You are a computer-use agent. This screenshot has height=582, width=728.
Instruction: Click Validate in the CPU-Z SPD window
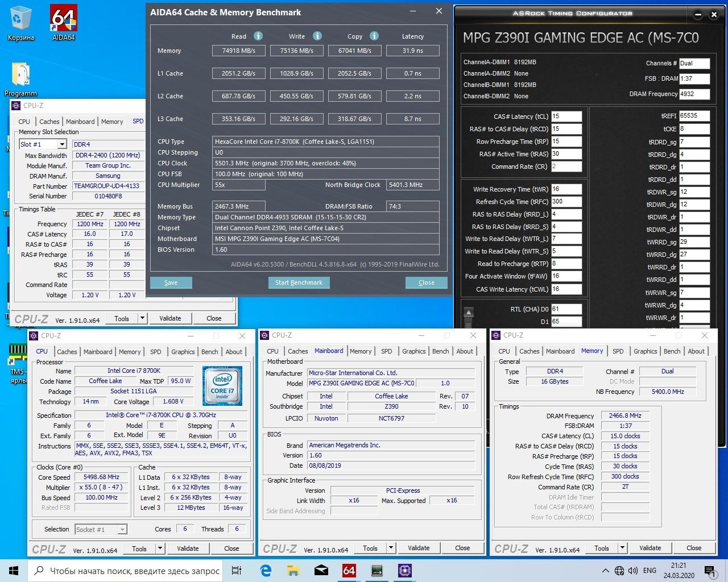pyautogui.click(x=170, y=318)
